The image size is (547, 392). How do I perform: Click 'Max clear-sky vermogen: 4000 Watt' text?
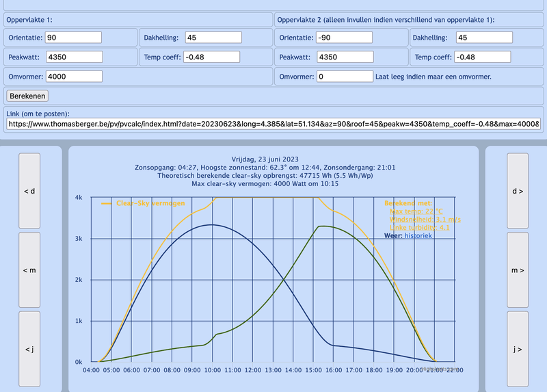pos(265,183)
